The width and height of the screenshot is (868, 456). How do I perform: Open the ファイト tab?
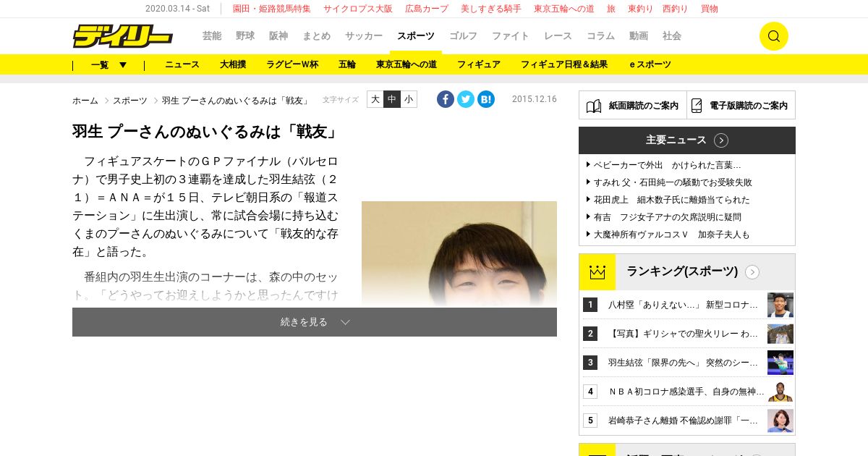pyautogui.click(x=511, y=36)
